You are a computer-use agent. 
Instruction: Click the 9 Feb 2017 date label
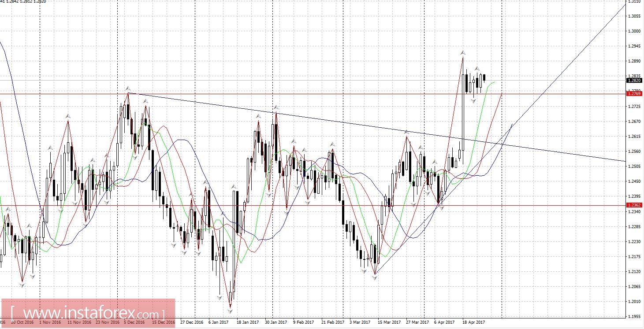click(x=303, y=322)
